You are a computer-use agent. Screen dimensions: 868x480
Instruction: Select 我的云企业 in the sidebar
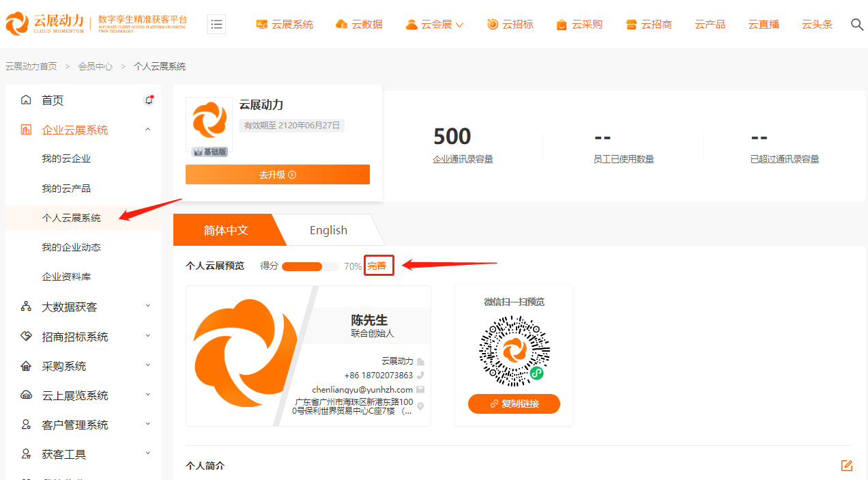point(66,158)
